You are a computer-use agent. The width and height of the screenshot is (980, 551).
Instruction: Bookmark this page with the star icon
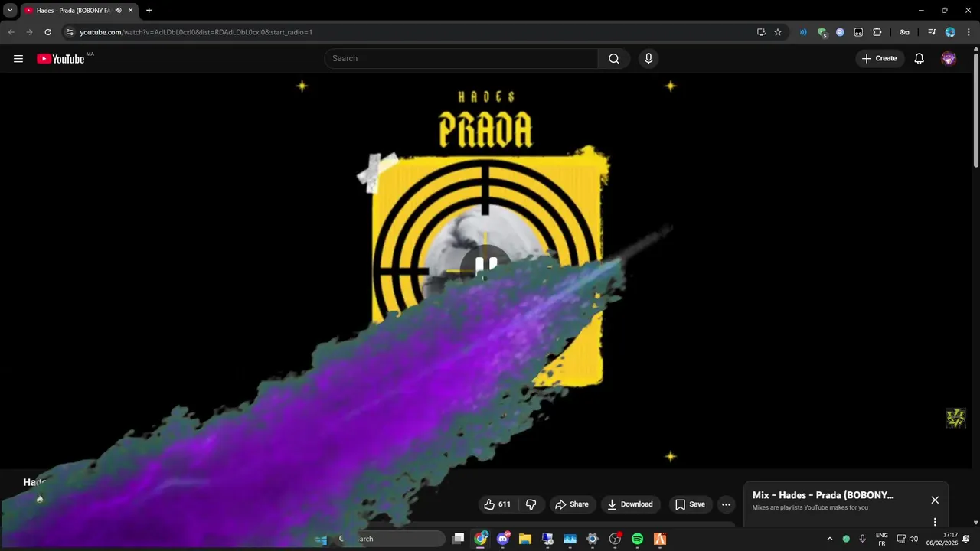[778, 32]
